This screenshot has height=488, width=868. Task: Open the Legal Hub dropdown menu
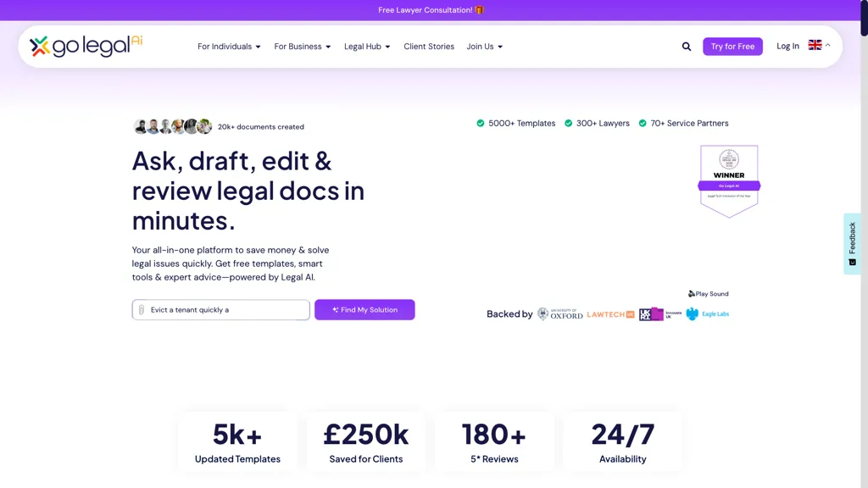point(367,47)
